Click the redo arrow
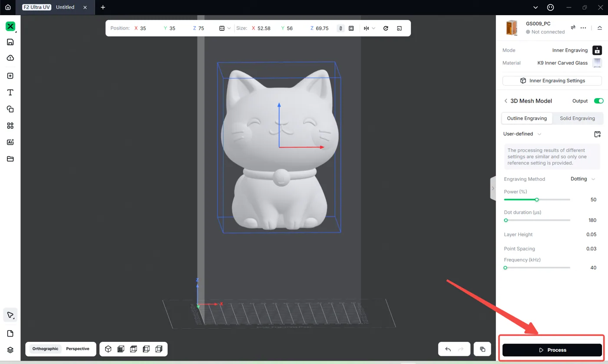Image resolution: width=608 pixels, height=364 pixels. pyautogui.click(x=461, y=349)
